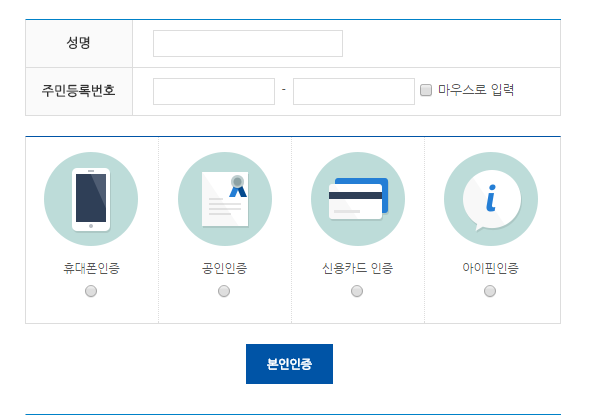Click the 주민등록번호 row header label

point(78,91)
